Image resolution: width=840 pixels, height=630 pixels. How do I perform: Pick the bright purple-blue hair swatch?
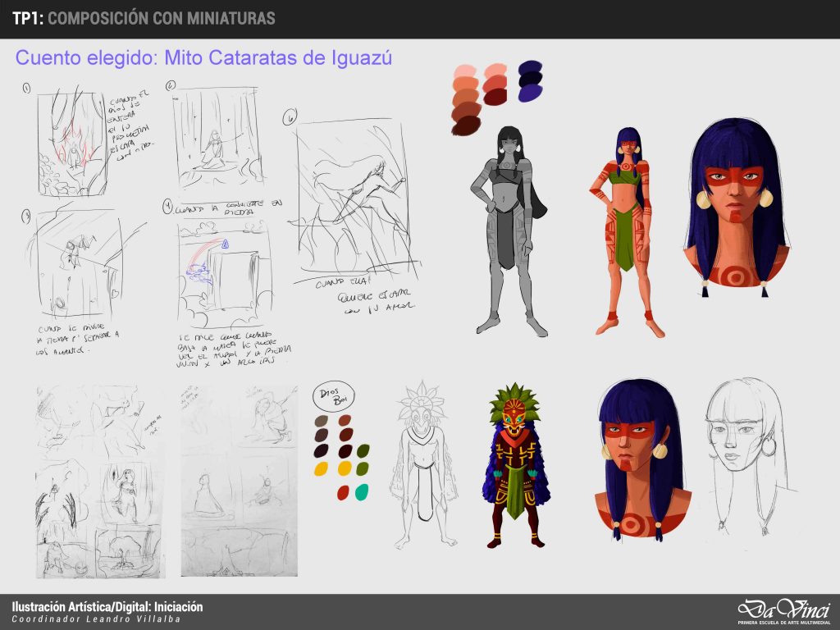coord(529,94)
